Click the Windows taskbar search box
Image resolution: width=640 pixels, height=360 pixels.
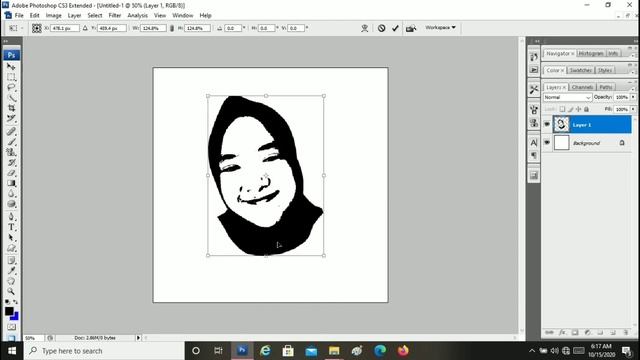(x=104, y=351)
